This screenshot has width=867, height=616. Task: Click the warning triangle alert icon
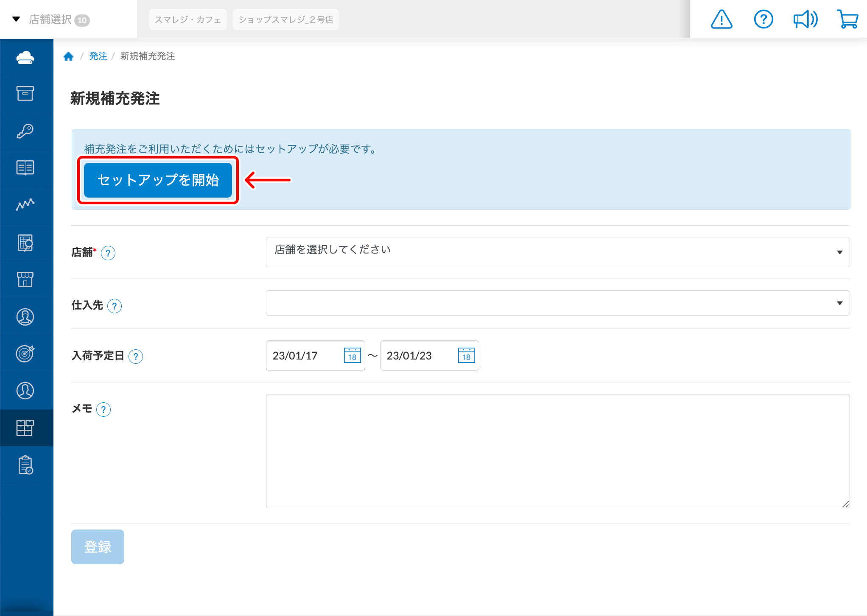pyautogui.click(x=721, y=20)
